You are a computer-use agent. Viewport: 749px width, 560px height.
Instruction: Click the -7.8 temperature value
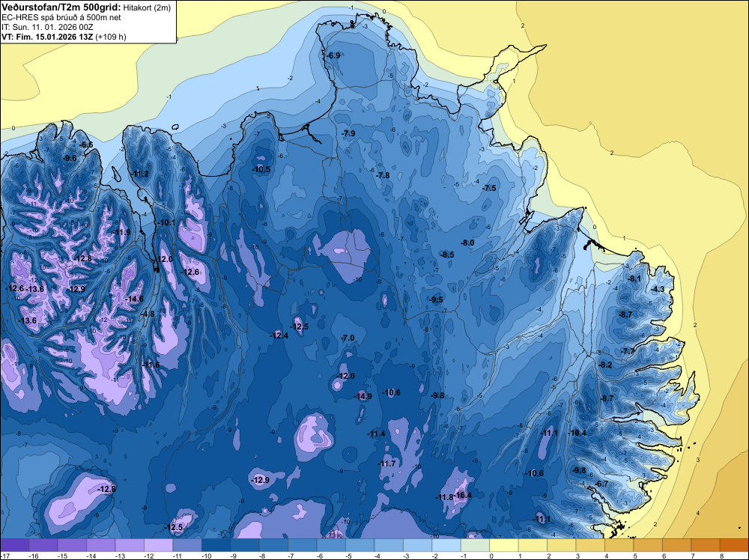tap(383, 175)
